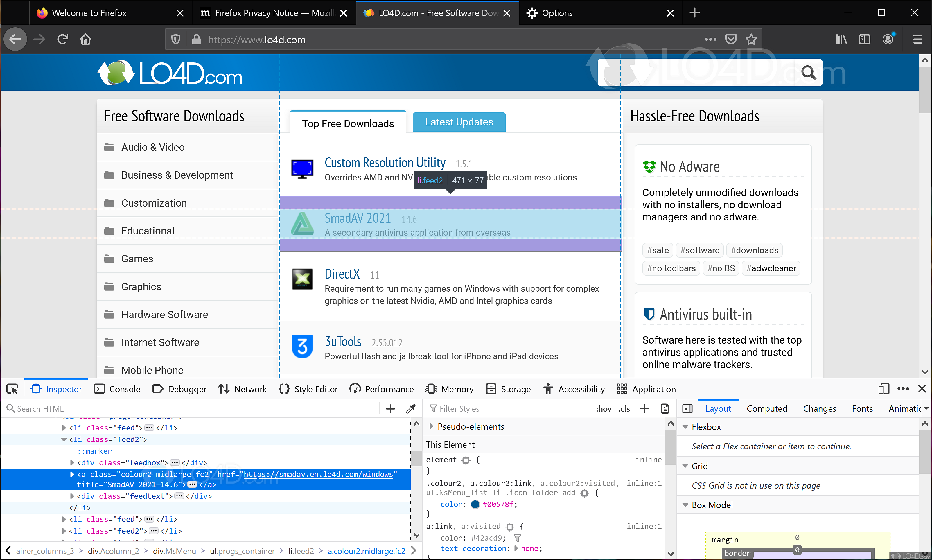Viewport: 932px width, 560px height.
Task: Open the tracking protection shield icon
Action: point(175,39)
